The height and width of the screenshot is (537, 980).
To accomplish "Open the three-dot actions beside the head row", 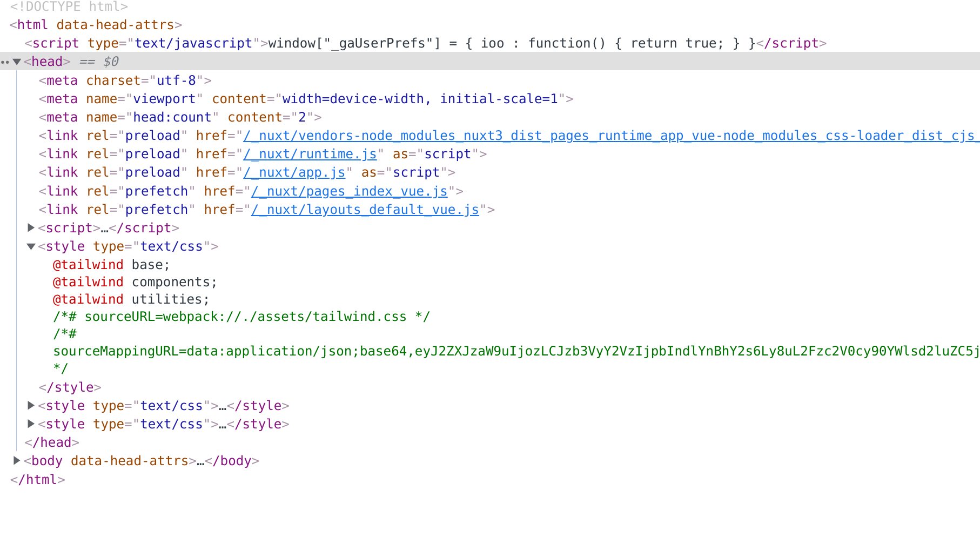I will pos(5,62).
